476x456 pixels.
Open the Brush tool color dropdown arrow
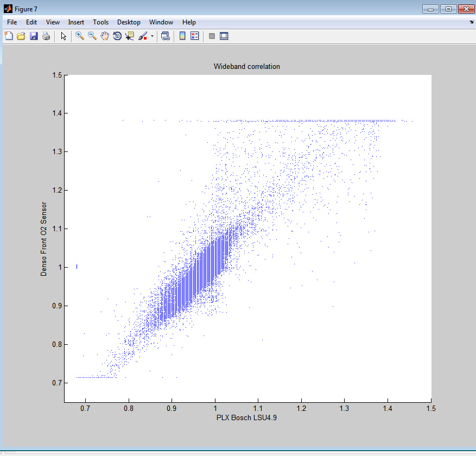(152, 36)
